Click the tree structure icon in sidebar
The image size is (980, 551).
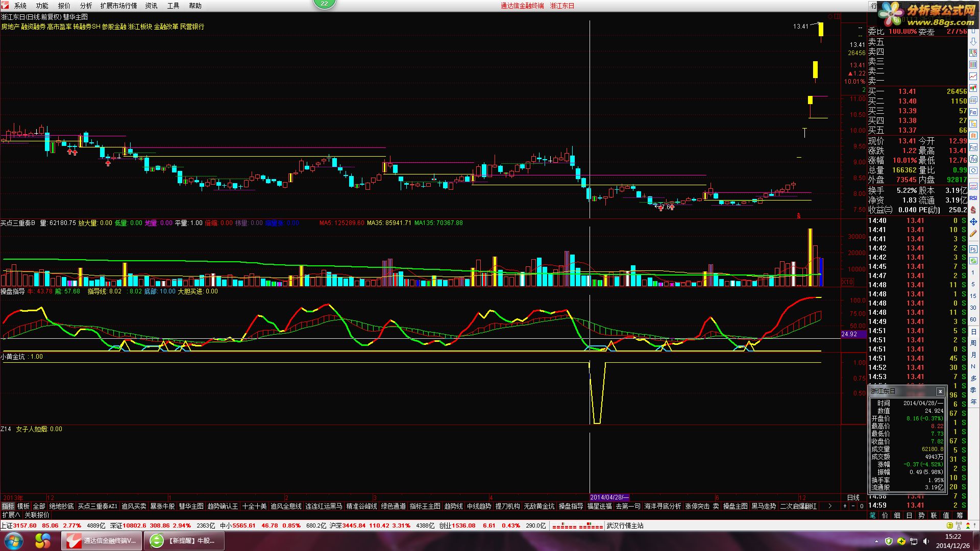click(973, 123)
